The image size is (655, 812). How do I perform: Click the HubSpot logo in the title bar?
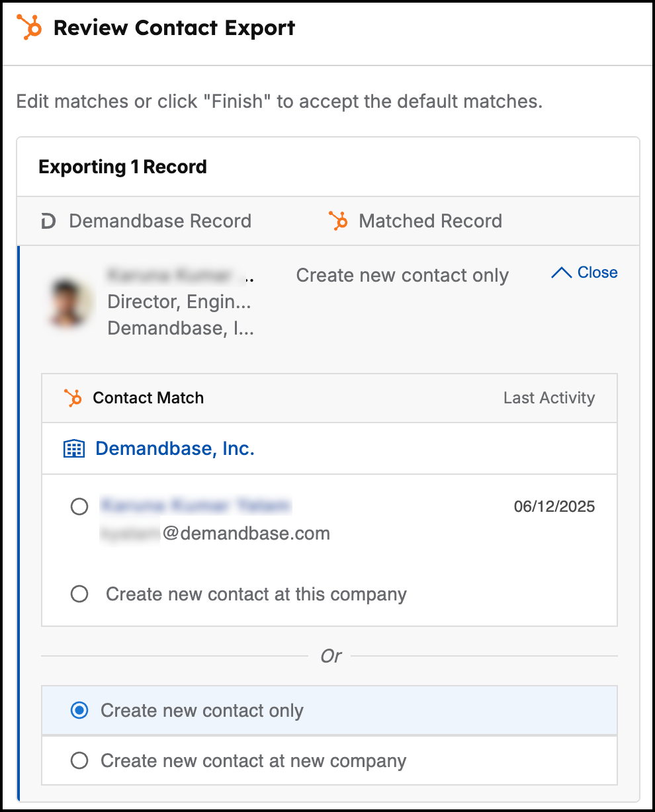(x=29, y=28)
